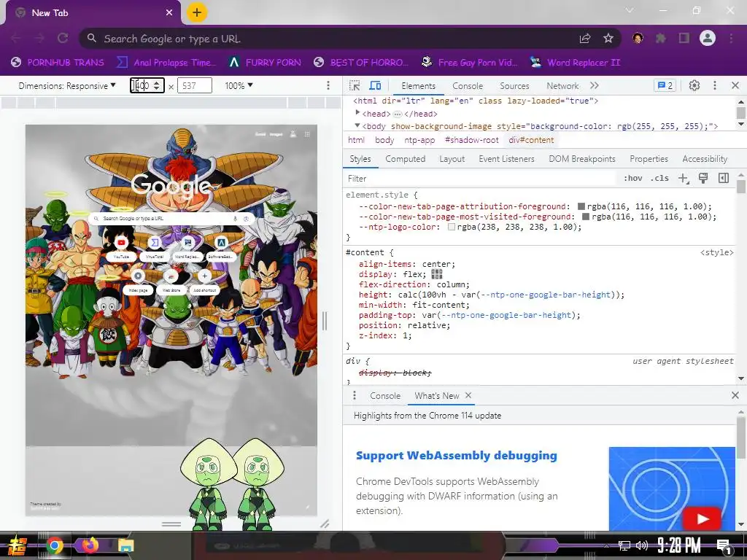The width and height of the screenshot is (747, 560).
Task: Open the 100% zoom dropdown
Action: click(239, 86)
